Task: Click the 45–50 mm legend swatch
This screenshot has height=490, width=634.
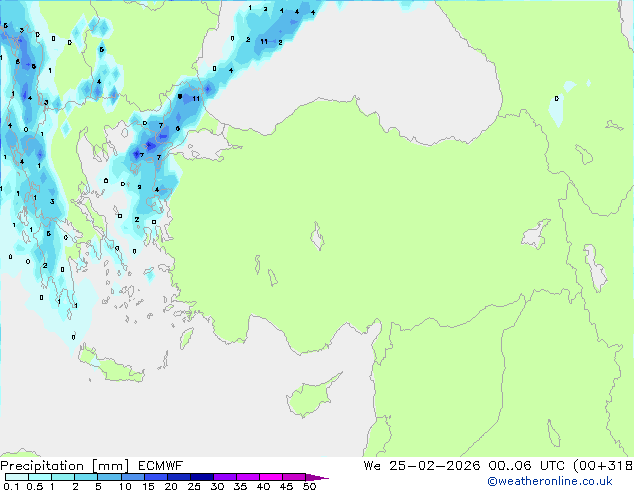Action: tap(294, 477)
